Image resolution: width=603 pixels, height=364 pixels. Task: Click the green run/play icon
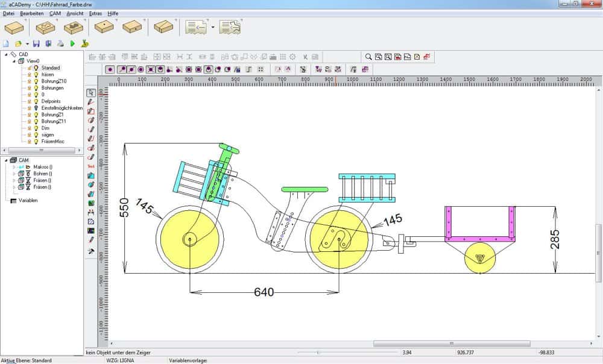73,44
